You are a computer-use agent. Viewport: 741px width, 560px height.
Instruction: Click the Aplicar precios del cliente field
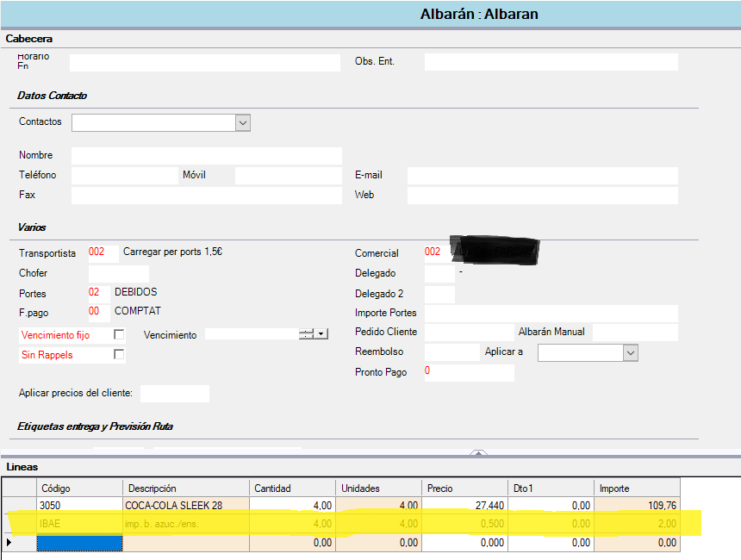pyautogui.click(x=175, y=394)
